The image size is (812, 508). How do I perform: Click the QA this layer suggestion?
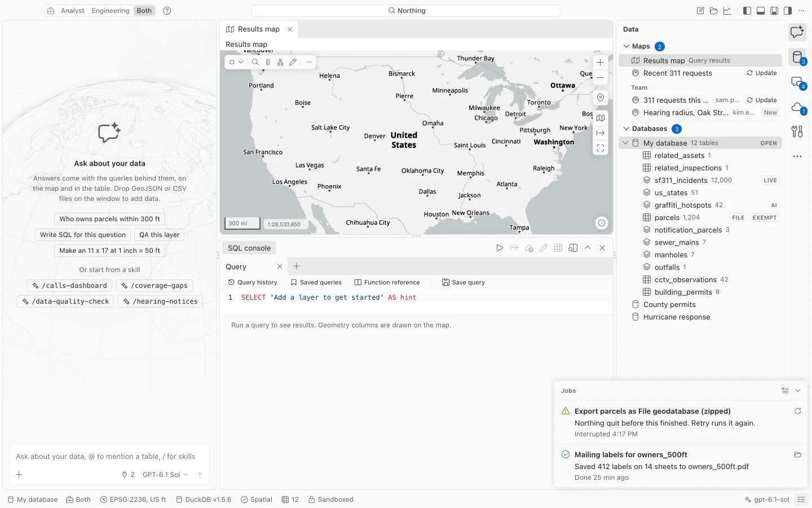pos(160,235)
